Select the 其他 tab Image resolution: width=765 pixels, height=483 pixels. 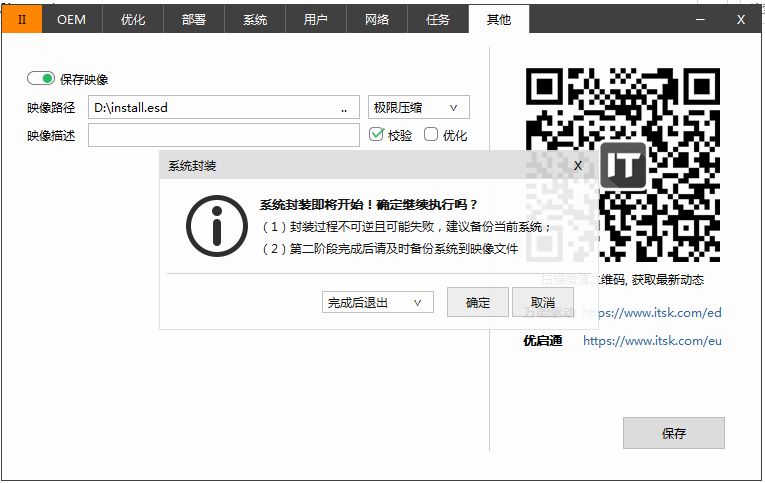tap(499, 20)
